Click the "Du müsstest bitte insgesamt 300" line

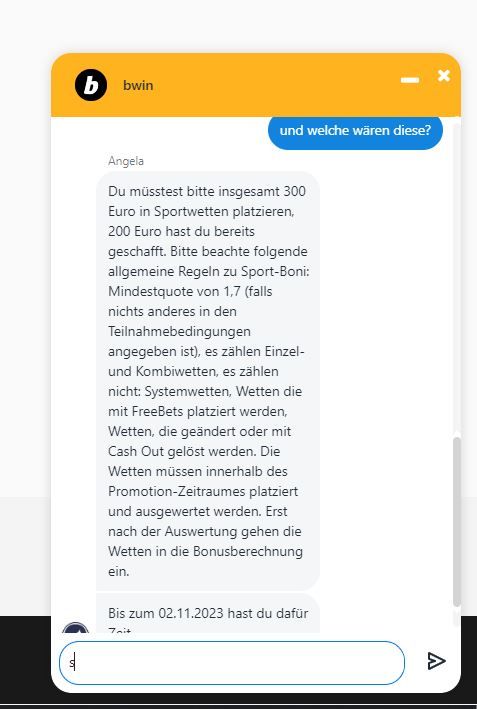[207, 191]
